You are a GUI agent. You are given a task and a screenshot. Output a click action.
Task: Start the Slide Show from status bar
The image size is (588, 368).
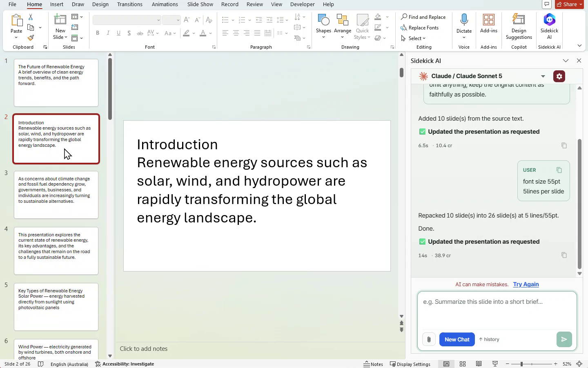[495, 364]
